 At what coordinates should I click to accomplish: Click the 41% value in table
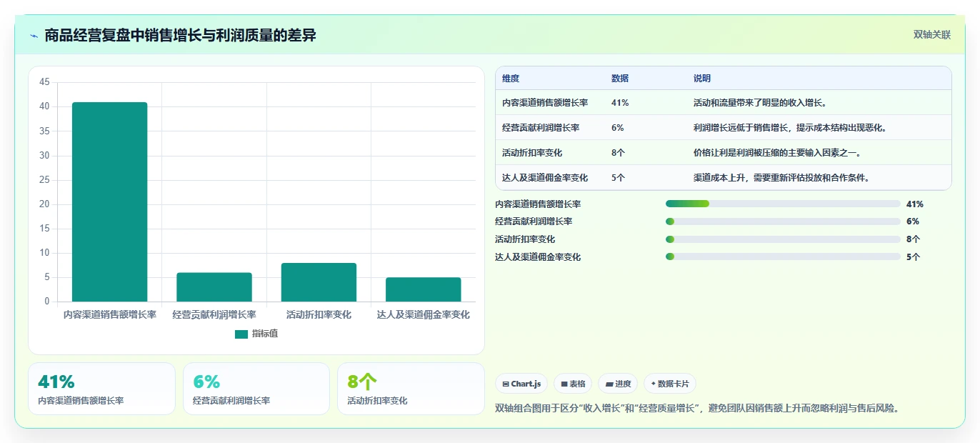pyautogui.click(x=620, y=103)
